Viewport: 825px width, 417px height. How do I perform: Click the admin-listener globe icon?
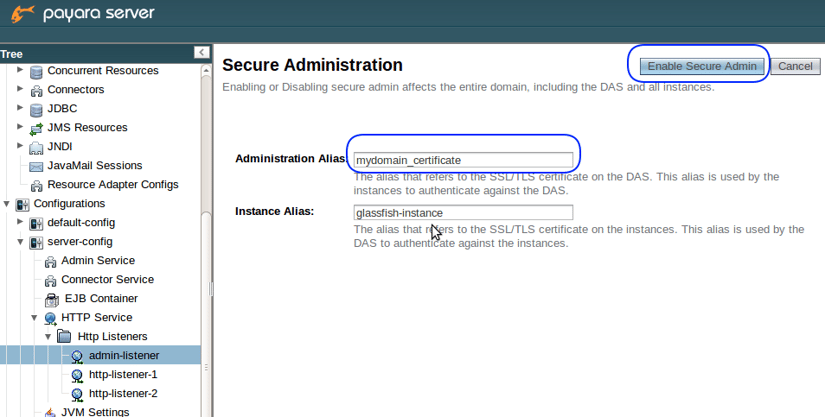click(x=77, y=357)
